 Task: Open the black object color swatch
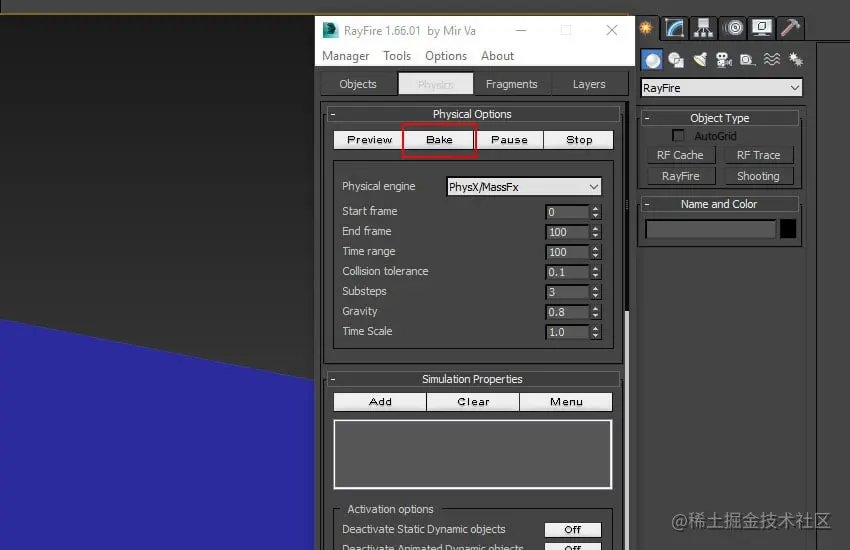coord(788,229)
